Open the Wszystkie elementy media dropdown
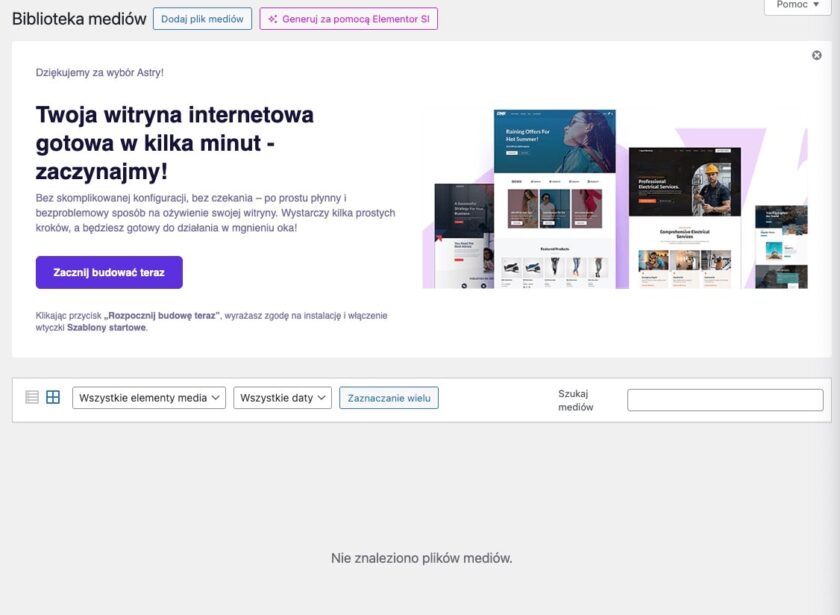The image size is (840, 615). pyautogui.click(x=148, y=397)
